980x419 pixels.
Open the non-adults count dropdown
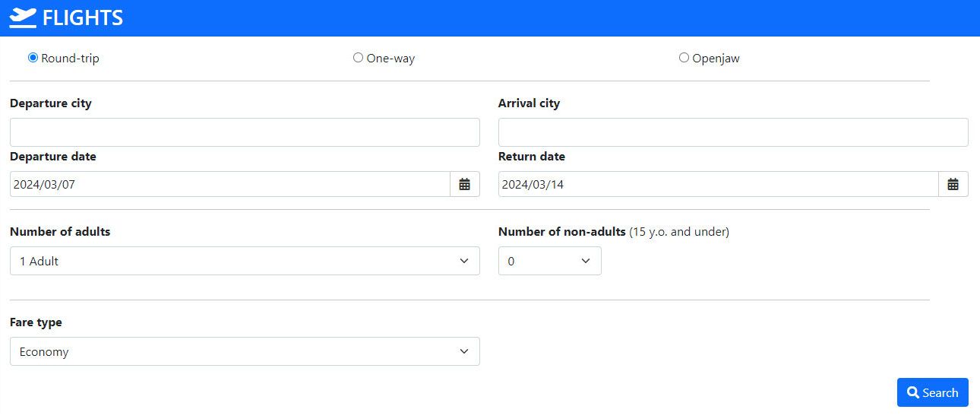point(549,261)
